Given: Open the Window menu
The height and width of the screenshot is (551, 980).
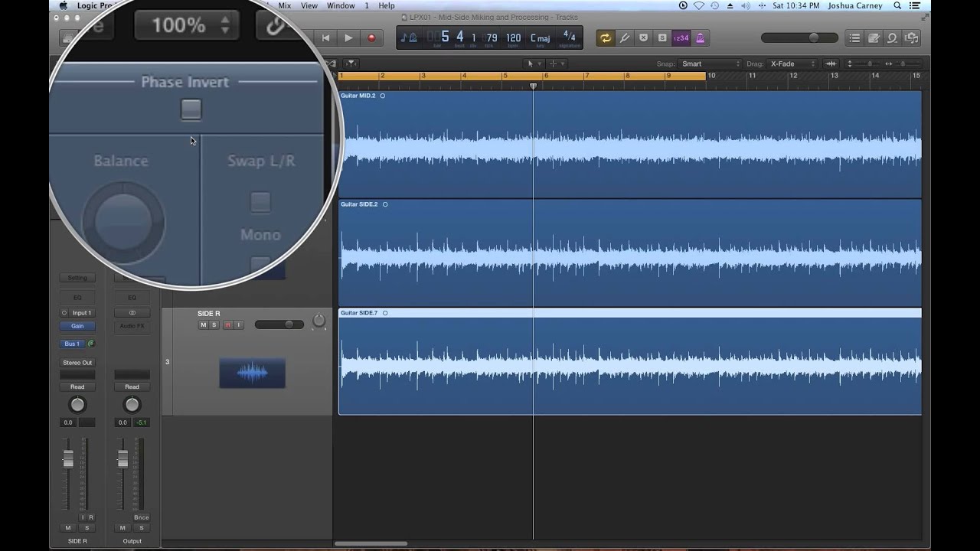Looking at the screenshot, I should pos(341,5).
